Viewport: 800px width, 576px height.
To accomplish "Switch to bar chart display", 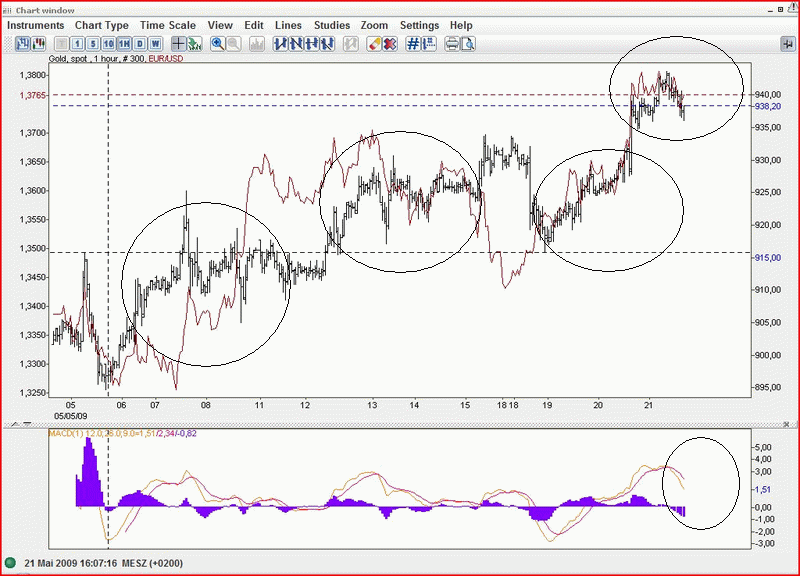I will [x=22, y=44].
